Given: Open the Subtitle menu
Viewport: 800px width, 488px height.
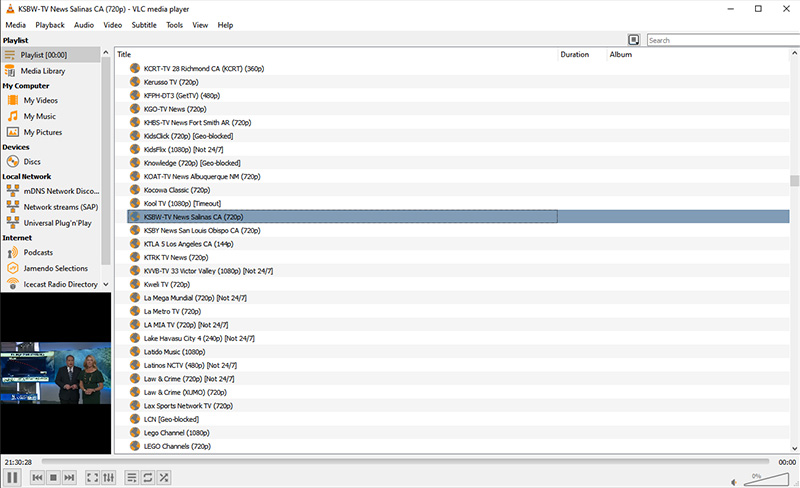Looking at the screenshot, I should [144, 25].
